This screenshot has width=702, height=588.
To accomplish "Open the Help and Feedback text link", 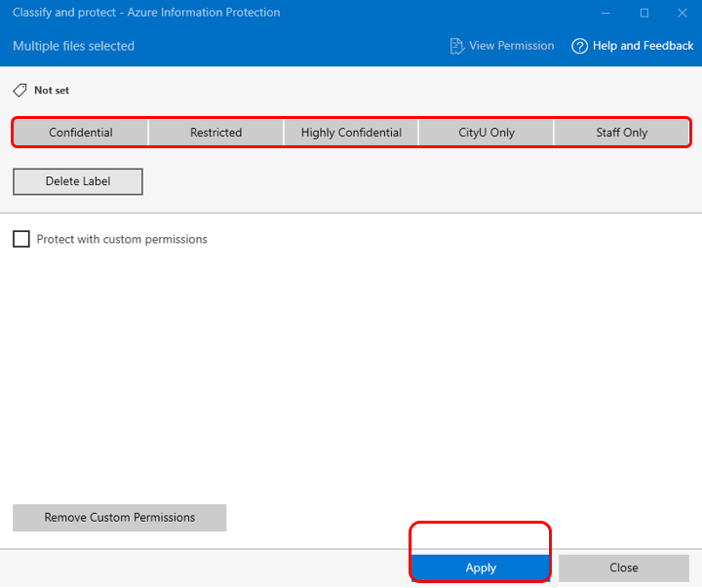I will tap(643, 46).
